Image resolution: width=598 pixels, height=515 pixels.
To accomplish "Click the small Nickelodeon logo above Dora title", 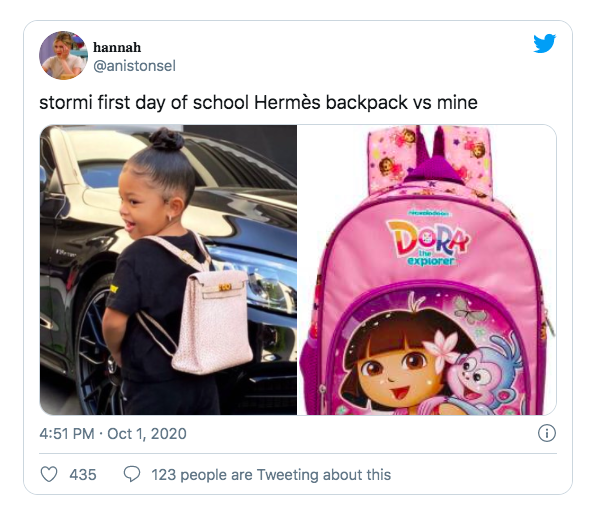I will coord(429,212).
